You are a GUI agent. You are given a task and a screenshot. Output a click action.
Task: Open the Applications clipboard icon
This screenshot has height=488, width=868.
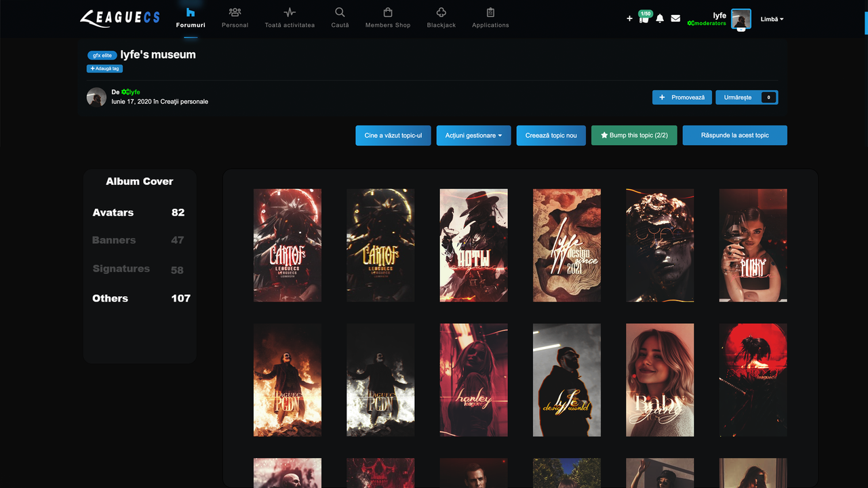coord(490,12)
